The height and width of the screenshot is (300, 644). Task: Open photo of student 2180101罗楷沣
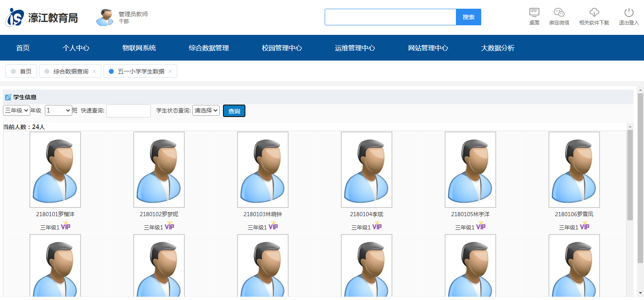55,170
